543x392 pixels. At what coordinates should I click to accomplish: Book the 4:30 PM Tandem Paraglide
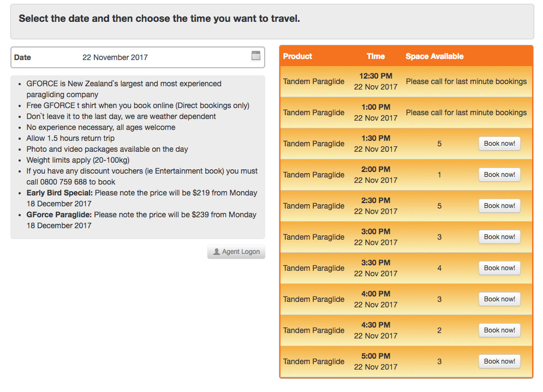(x=499, y=330)
